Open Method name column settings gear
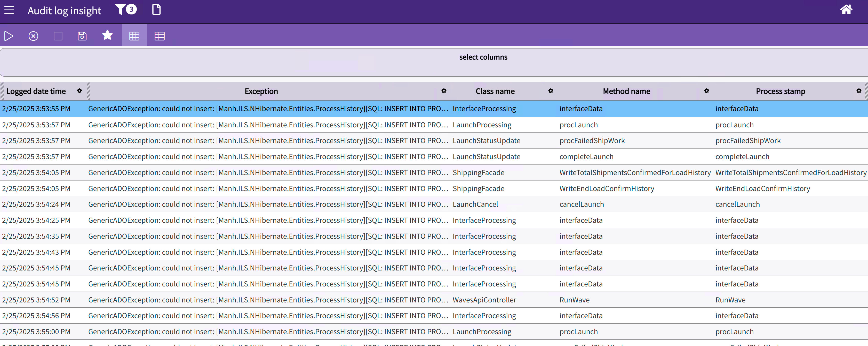The height and width of the screenshot is (346, 868). [707, 91]
